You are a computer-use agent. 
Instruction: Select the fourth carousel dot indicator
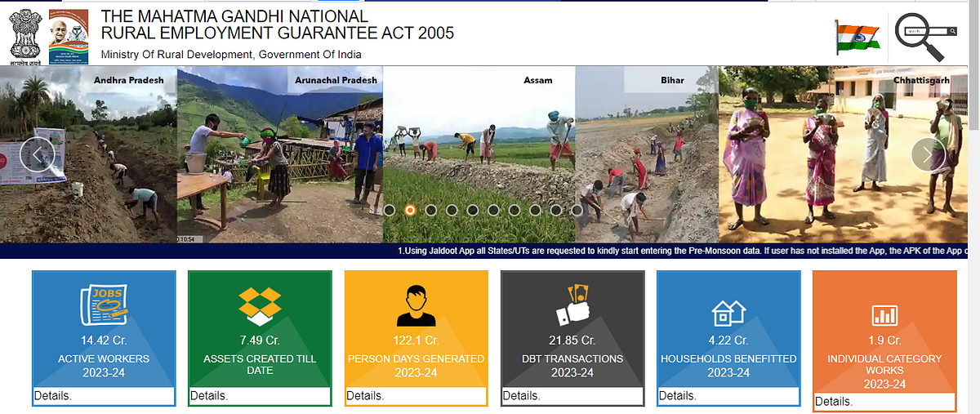point(452,210)
